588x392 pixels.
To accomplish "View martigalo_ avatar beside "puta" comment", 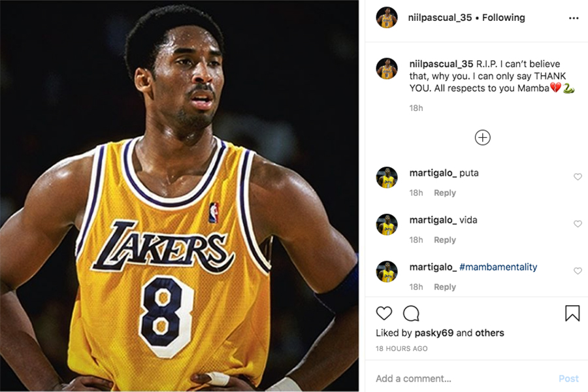I will coord(387,178).
